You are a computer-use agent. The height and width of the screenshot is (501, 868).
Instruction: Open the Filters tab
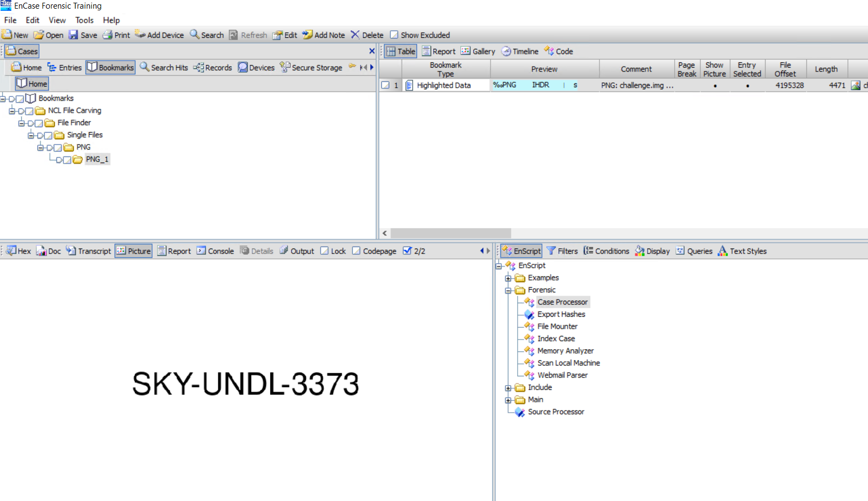(x=562, y=251)
